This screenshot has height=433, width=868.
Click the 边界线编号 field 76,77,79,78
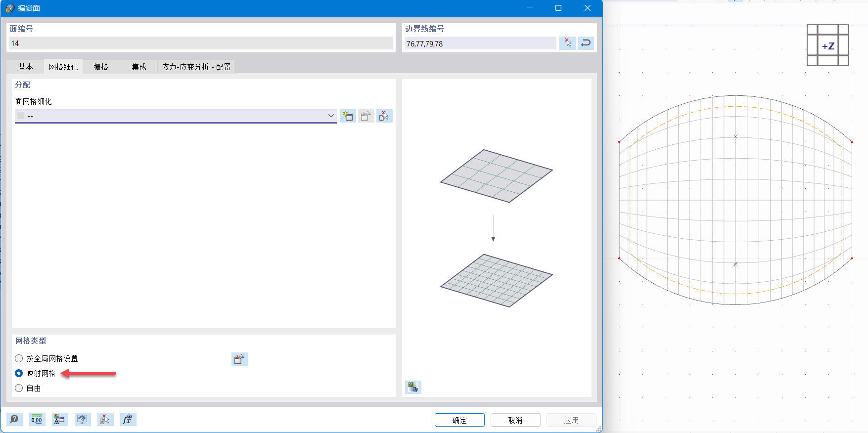[480, 43]
